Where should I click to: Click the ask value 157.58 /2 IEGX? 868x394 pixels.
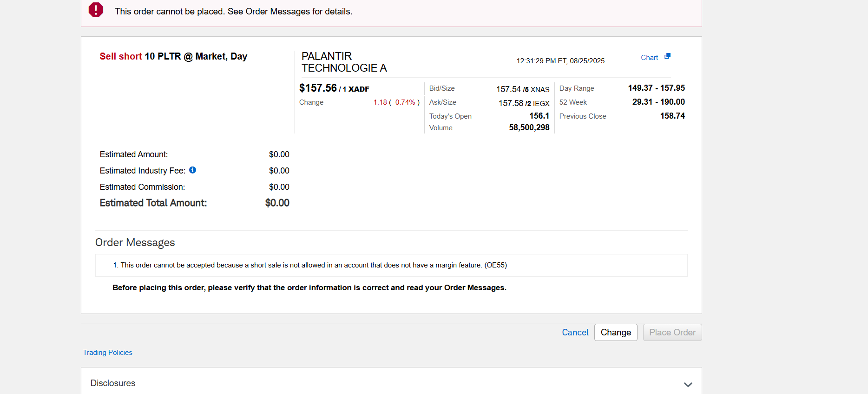(524, 103)
